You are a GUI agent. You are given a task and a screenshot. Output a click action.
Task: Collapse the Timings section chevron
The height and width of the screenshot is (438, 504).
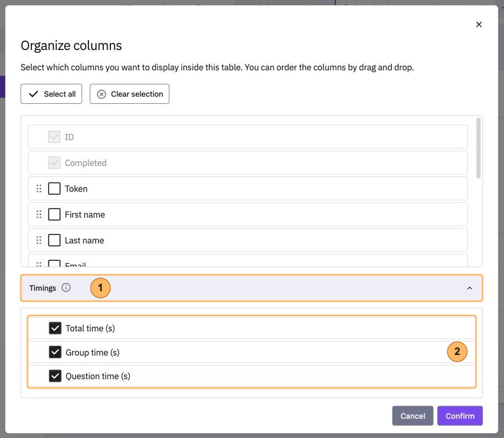[469, 288]
